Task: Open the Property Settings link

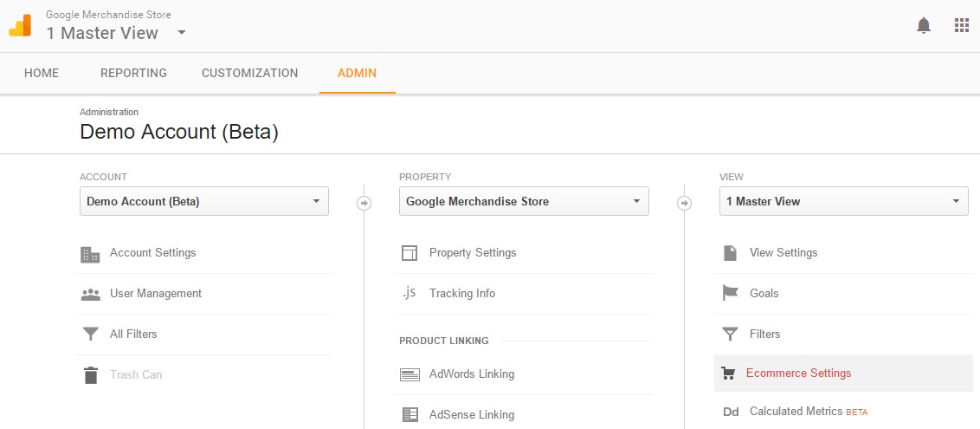Action: (x=473, y=253)
